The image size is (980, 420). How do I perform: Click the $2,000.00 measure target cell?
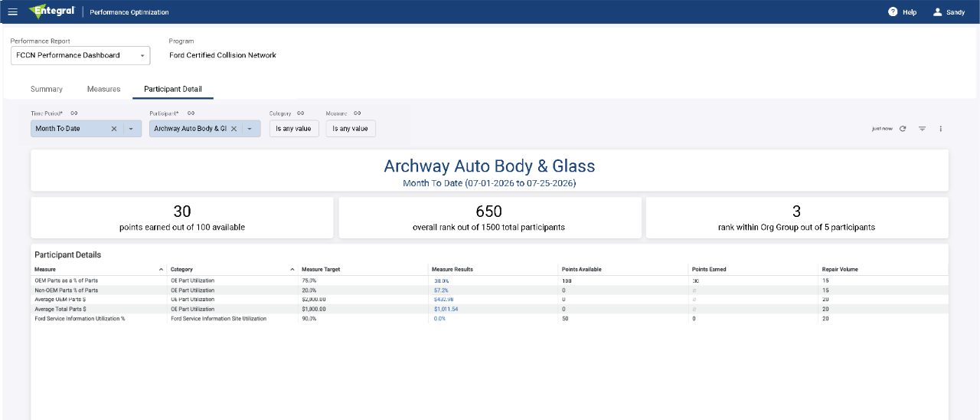tap(314, 300)
